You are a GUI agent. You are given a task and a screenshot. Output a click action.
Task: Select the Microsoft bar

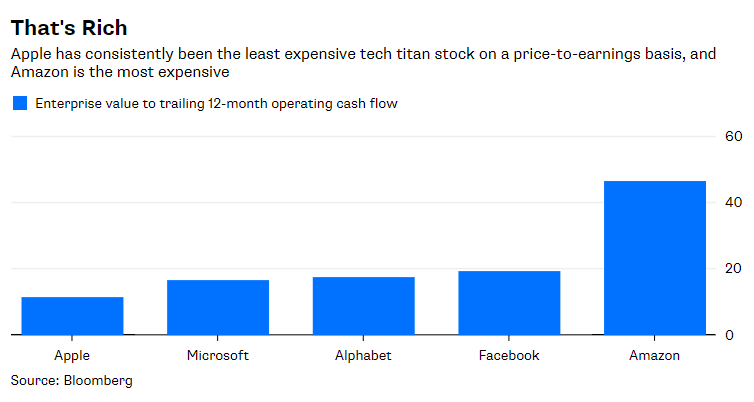[218, 307]
